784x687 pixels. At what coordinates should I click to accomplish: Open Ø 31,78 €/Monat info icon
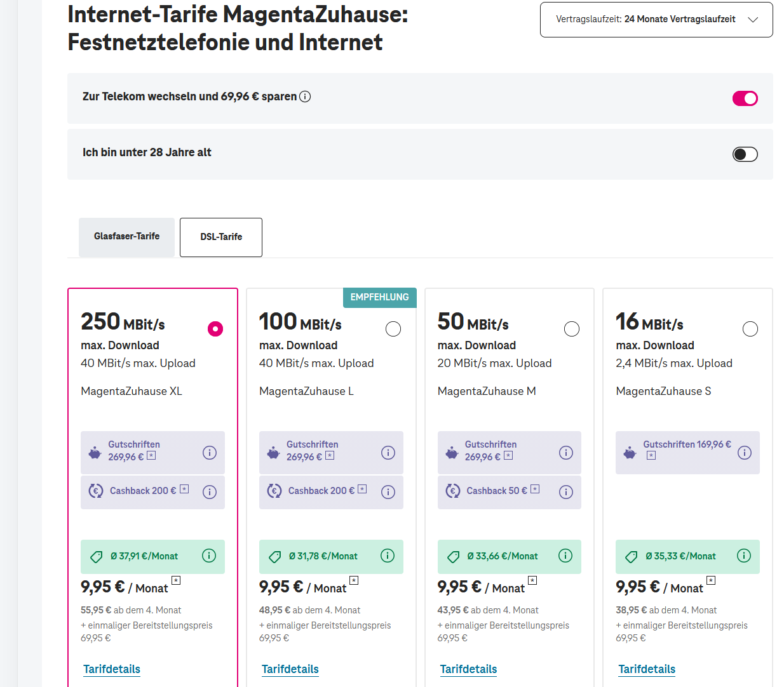388,556
